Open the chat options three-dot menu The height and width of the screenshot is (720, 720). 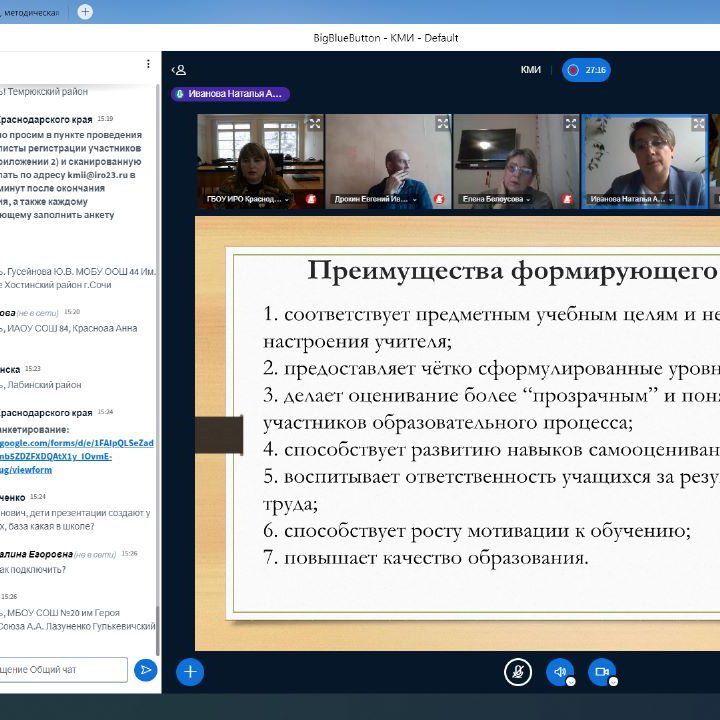coord(148,64)
